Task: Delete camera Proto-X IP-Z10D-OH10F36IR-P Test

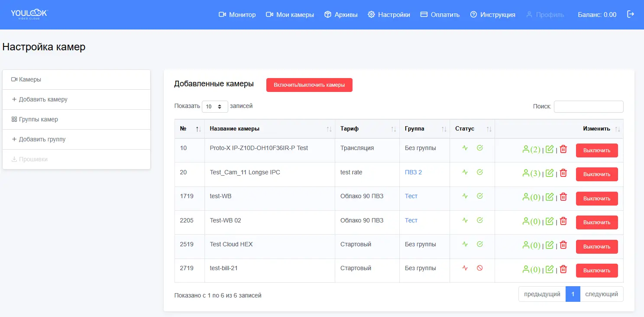Action: click(x=563, y=149)
